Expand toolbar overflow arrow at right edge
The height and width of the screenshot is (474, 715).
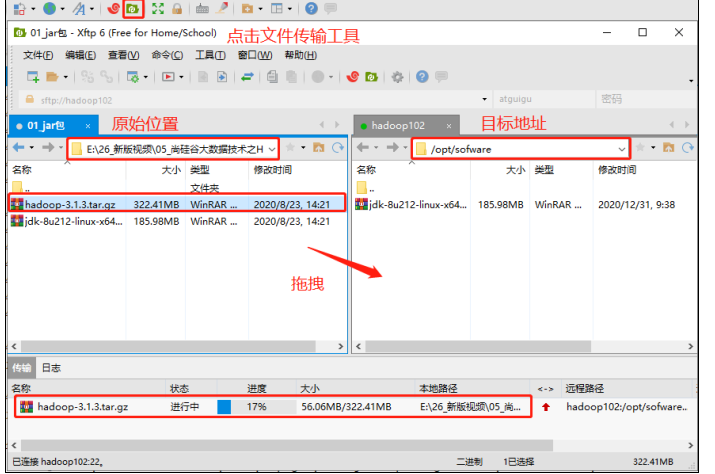tap(691, 81)
